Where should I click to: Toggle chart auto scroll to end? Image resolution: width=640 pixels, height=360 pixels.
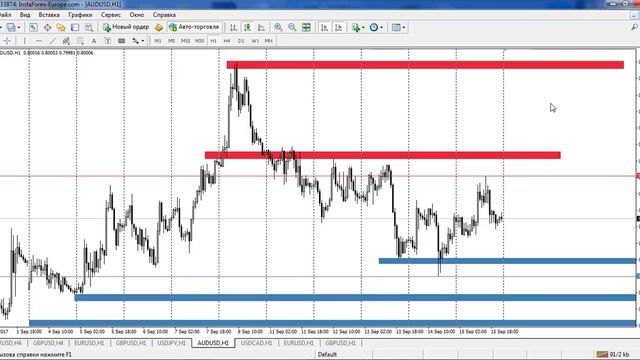coord(324,27)
